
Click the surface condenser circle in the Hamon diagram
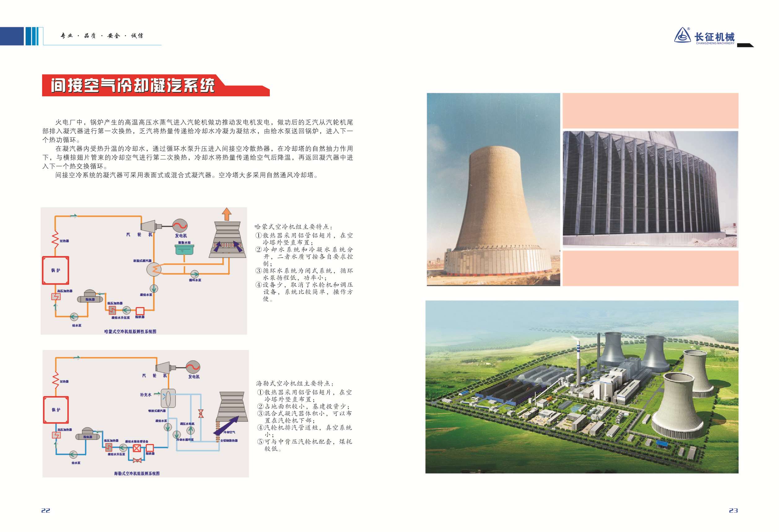pyautogui.click(x=154, y=269)
